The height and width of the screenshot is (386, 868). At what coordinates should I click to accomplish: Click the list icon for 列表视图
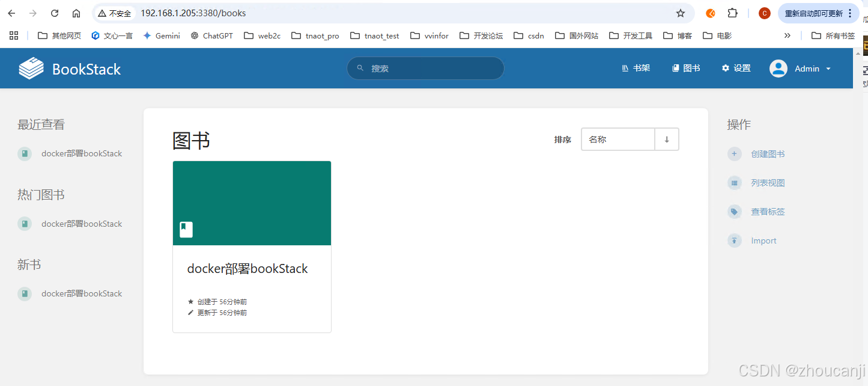(x=735, y=183)
